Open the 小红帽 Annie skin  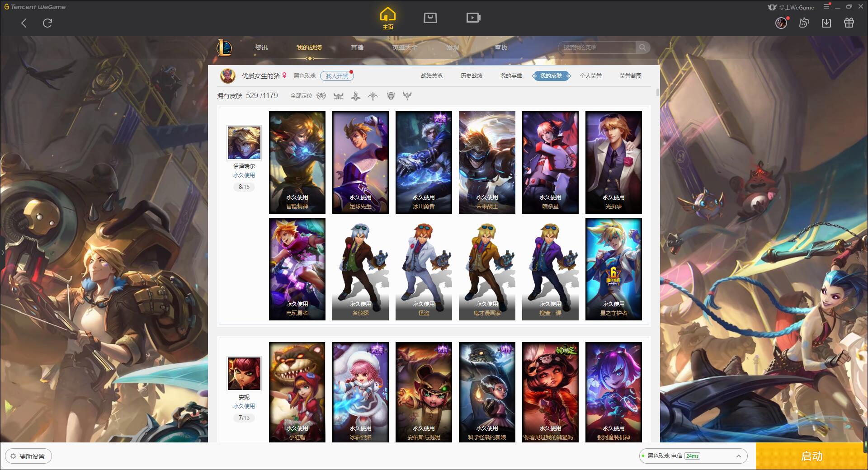point(297,392)
